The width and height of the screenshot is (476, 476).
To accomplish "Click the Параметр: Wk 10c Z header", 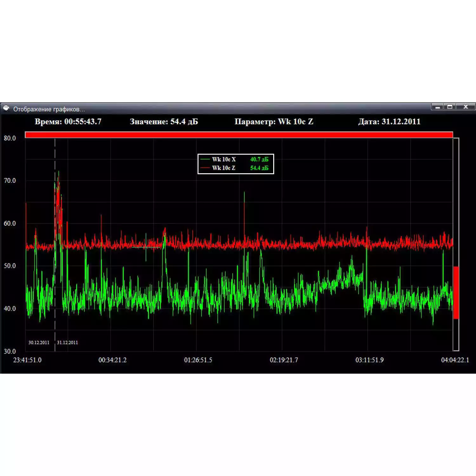I will pyautogui.click(x=274, y=122).
